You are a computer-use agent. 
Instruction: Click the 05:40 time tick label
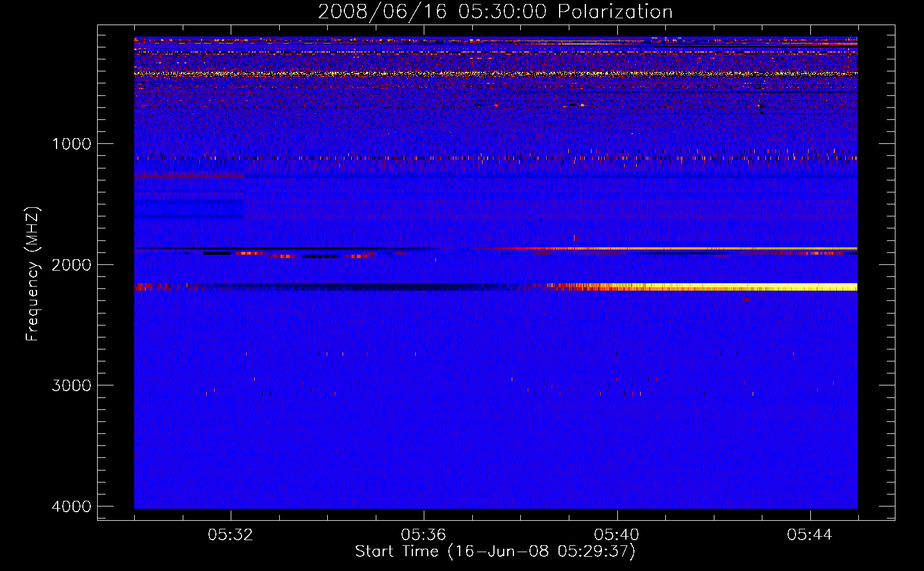[x=616, y=535]
